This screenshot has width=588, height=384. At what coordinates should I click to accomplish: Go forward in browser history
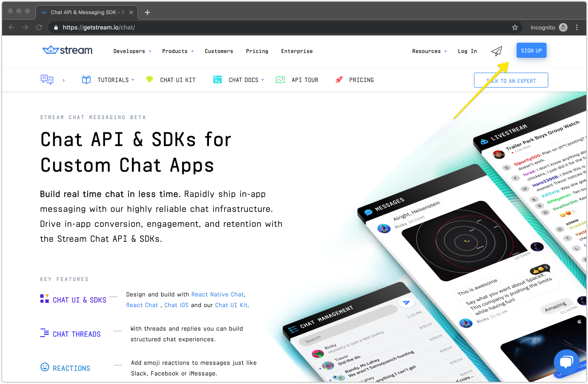pyautogui.click(x=25, y=27)
